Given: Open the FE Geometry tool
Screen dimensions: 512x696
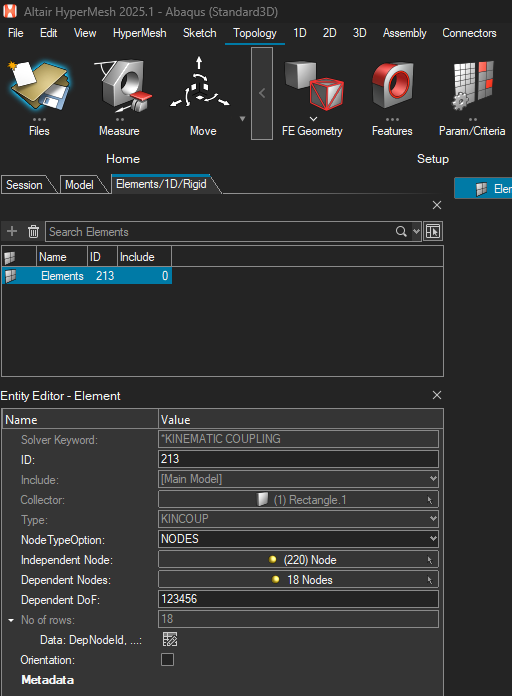Looking at the screenshot, I should click(314, 85).
